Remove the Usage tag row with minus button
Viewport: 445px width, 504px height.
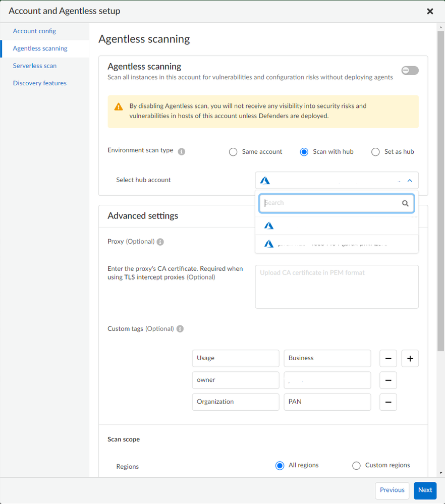(388, 359)
